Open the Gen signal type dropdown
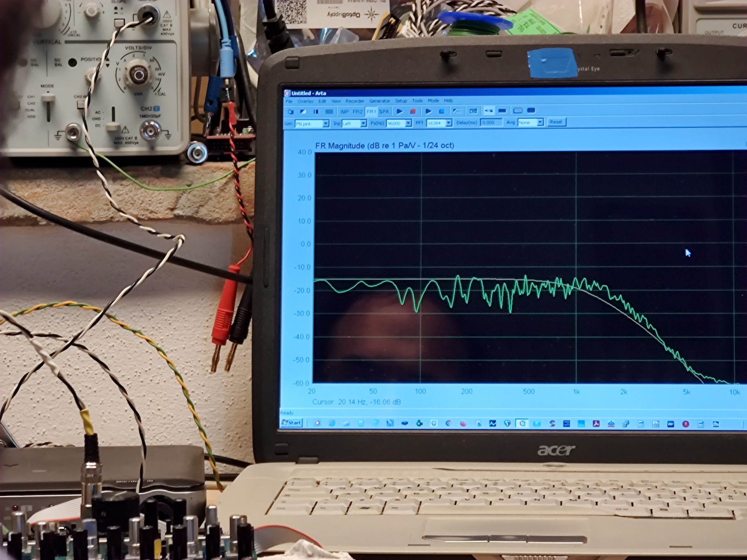This screenshot has height=560, width=747. click(x=326, y=124)
